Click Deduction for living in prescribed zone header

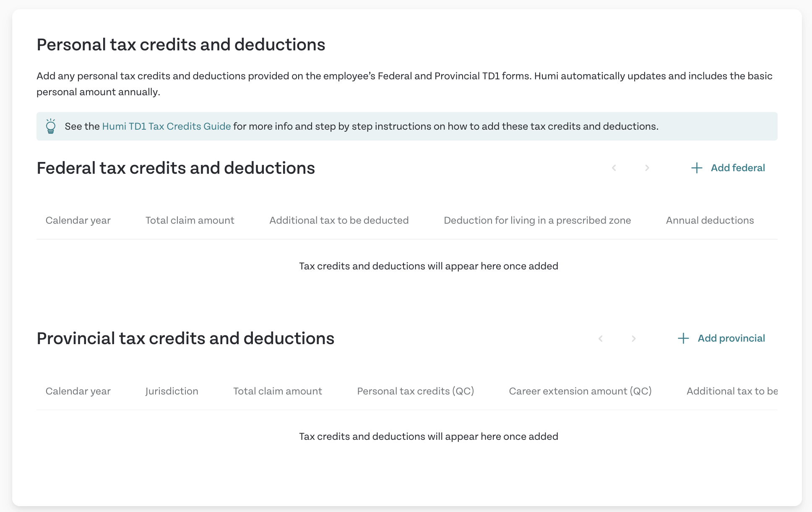coord(537,220)
